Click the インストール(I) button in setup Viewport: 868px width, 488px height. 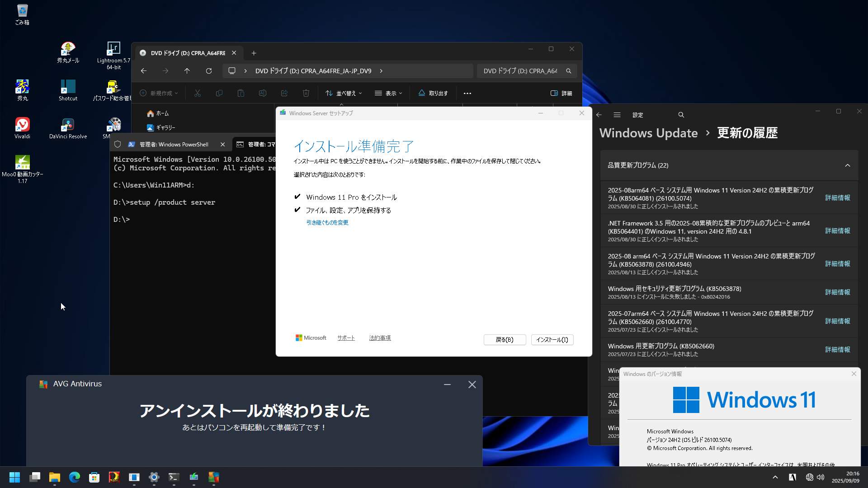pyautogui.click(x=552, y=340)
